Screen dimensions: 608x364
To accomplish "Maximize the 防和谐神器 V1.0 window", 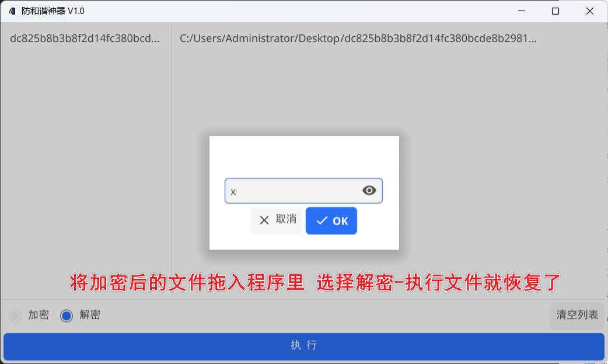I will click(x=555, y=11).
